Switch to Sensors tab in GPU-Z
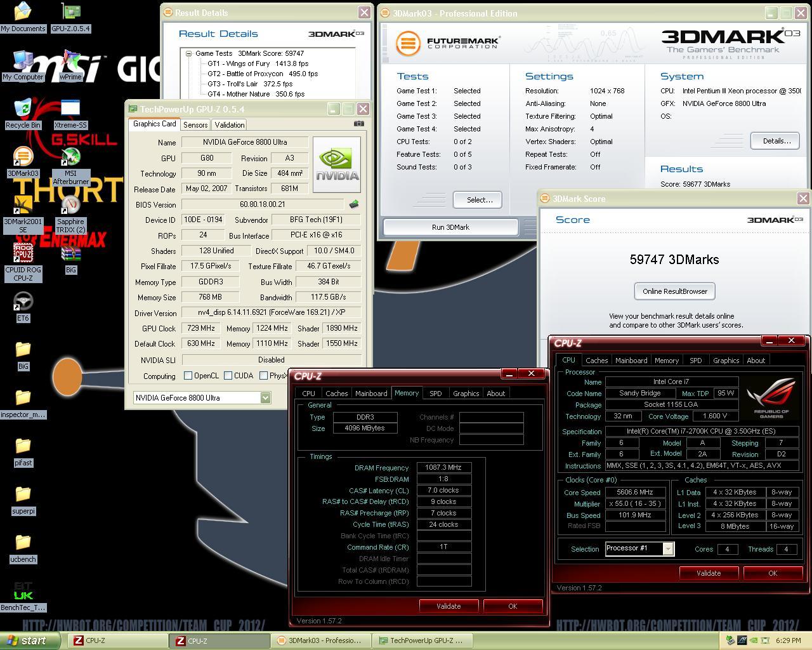 [x=195, y=125]
